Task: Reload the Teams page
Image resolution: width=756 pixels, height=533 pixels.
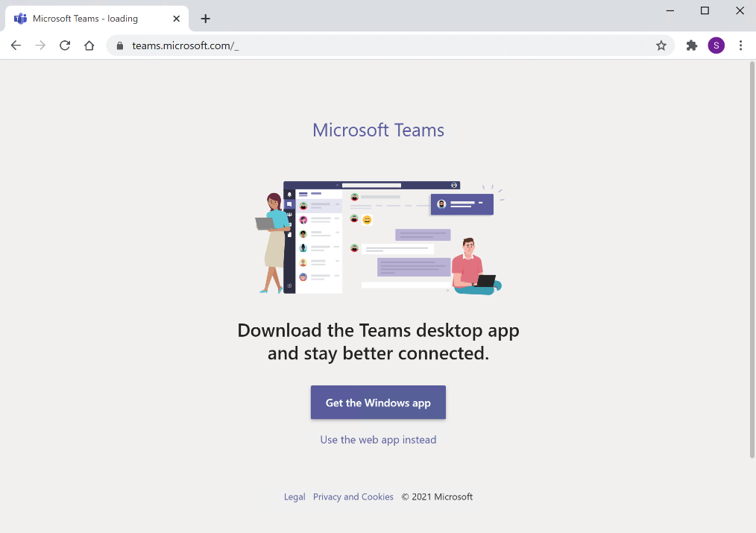Action: 65,45
